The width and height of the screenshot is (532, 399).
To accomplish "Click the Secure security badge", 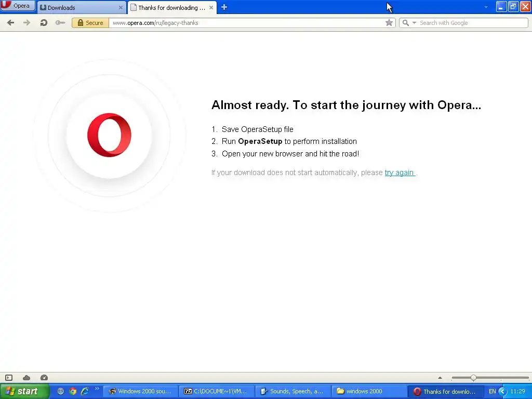I will 90,23.
